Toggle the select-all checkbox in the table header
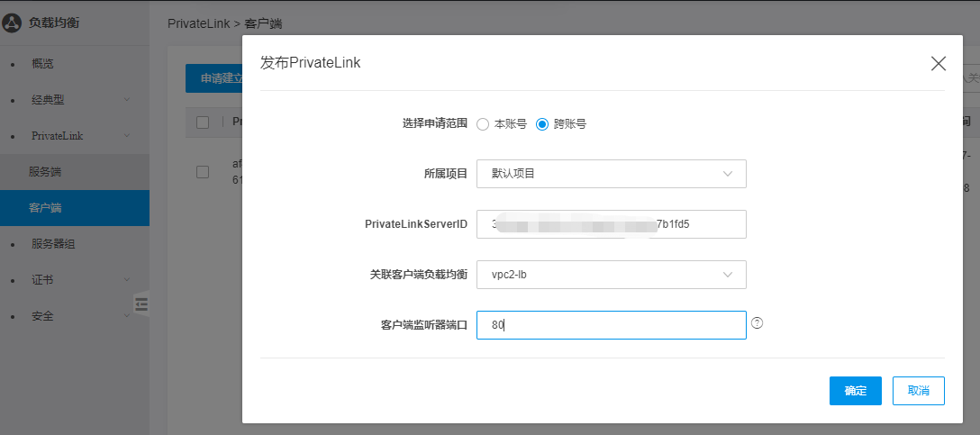Image resolution: width=980 pixels, height=435 pixels. [x=203, y=122]
